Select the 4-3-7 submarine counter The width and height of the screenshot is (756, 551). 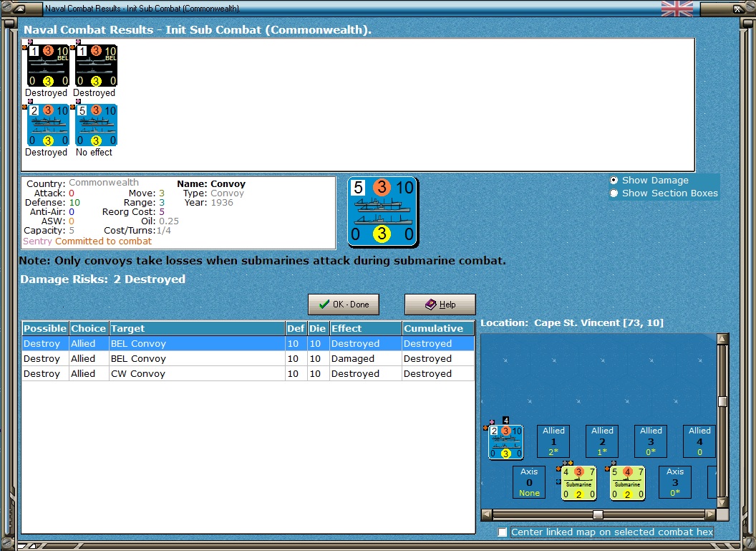coord(578,482)
